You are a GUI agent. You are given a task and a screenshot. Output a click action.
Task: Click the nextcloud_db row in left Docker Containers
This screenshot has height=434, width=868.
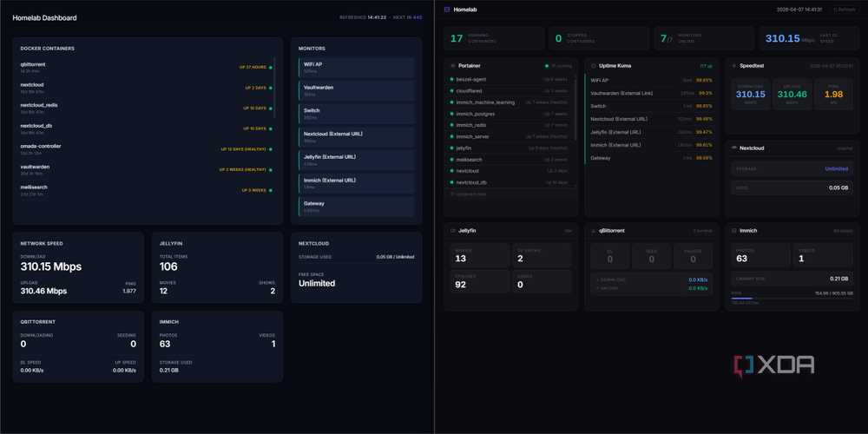coord(146,129)
